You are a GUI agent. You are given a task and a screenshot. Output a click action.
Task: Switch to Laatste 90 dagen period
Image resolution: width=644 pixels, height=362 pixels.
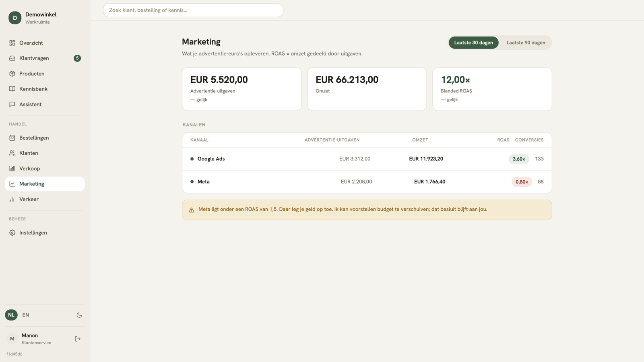coord(526,43)
